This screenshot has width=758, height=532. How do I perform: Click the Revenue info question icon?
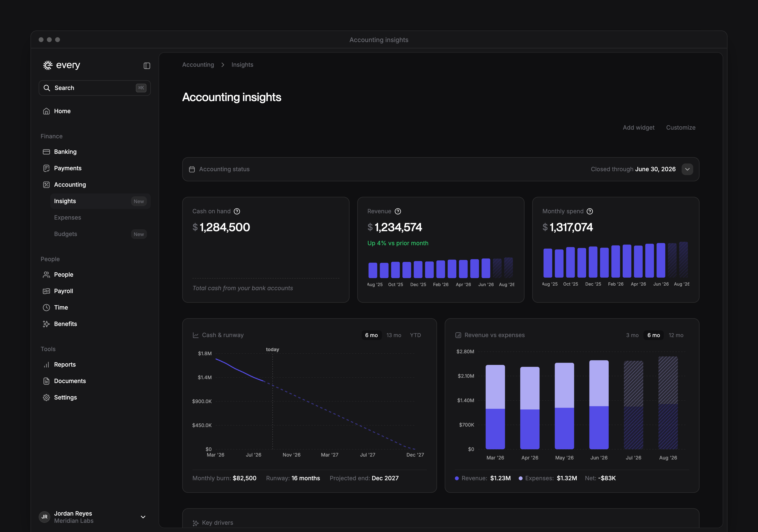(x=398, y=211)
